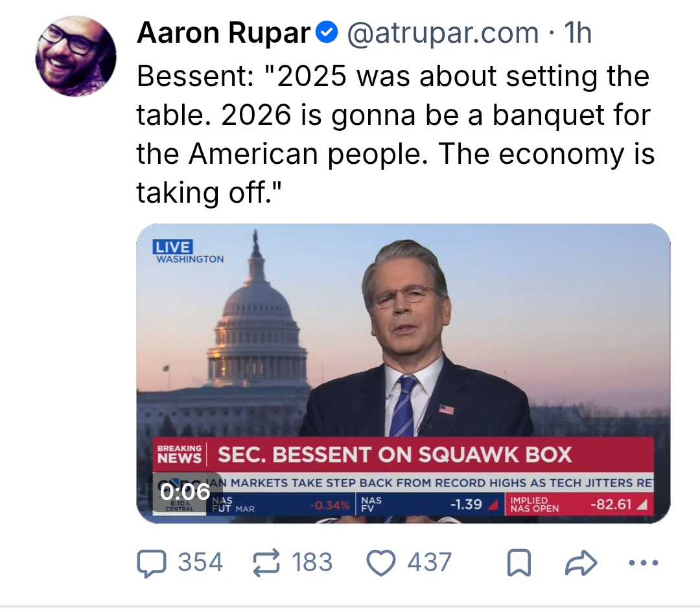
Task: Click the 183 reposts count
Action: point(312,563)
